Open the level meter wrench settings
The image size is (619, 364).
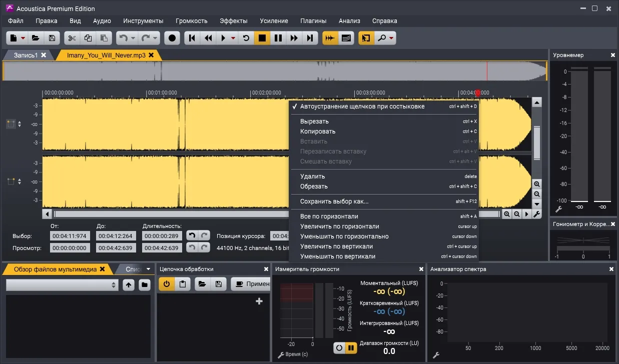559,209
